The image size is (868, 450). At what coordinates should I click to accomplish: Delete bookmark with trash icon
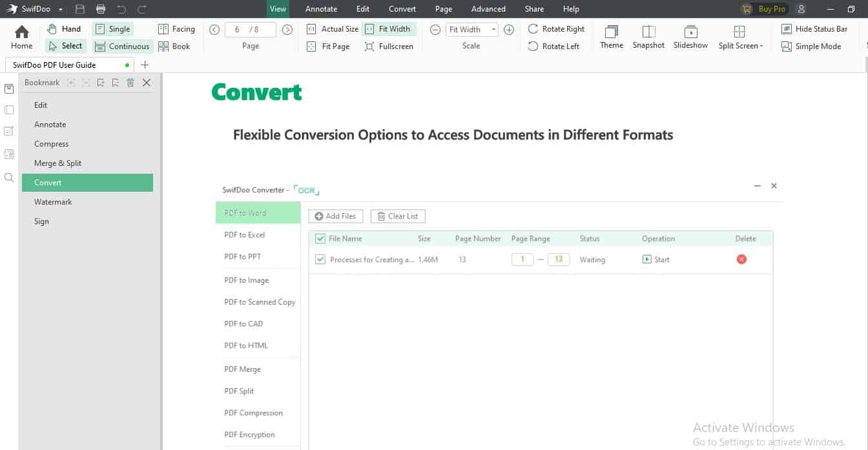coord(130,83)
